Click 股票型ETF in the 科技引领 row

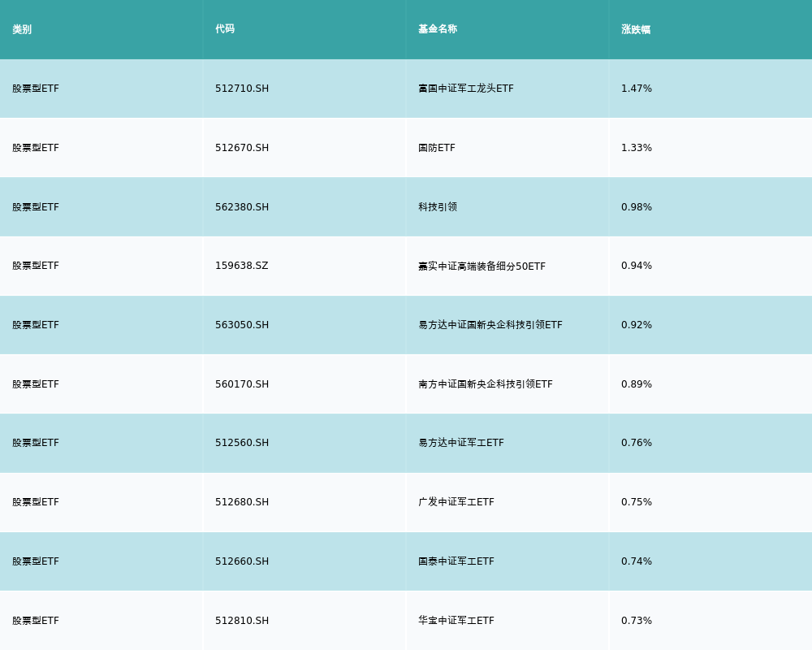pyautogui.click(x=36, y=207)
